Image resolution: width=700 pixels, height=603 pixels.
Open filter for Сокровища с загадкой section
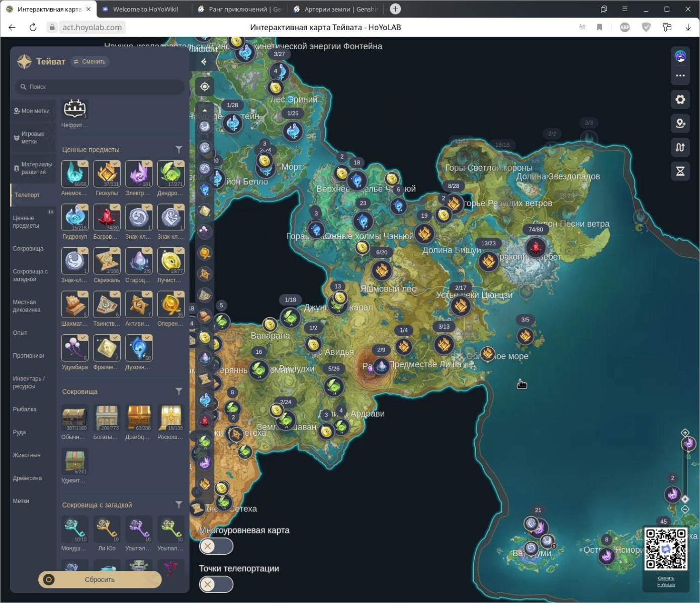[179, 505]
